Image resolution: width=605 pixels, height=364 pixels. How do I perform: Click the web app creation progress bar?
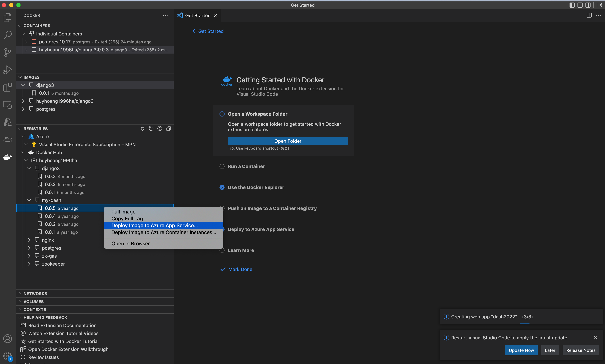(x=524, y=324)
